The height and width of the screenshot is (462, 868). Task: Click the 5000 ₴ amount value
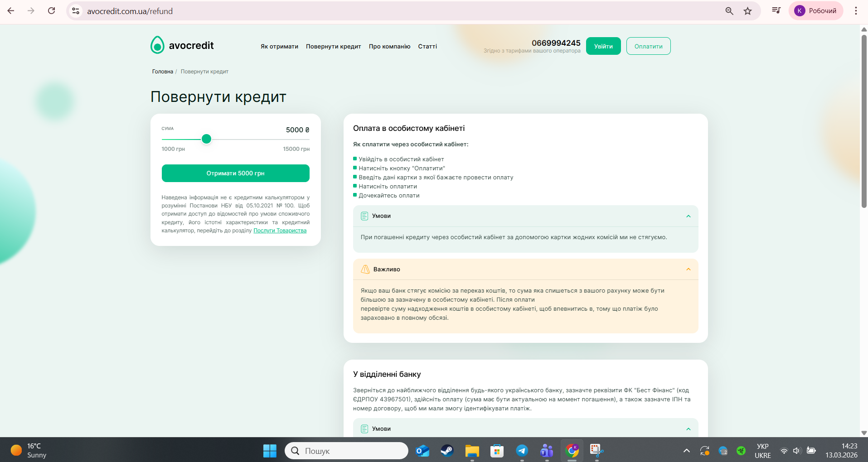(x=297, y=130)
